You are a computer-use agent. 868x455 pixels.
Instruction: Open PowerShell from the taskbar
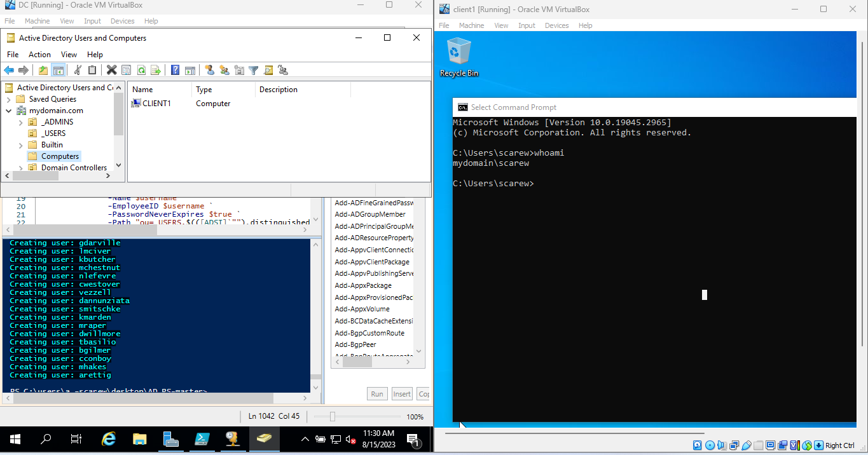click(202, 438)
